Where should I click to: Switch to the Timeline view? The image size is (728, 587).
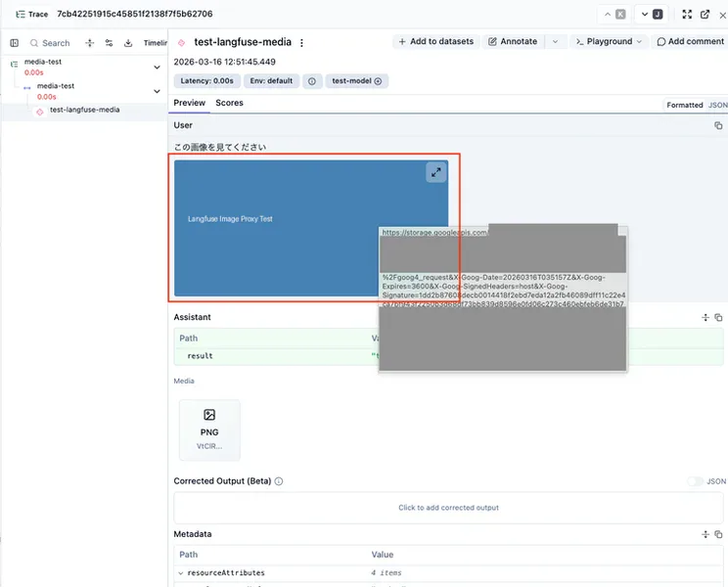click(155, 43)
